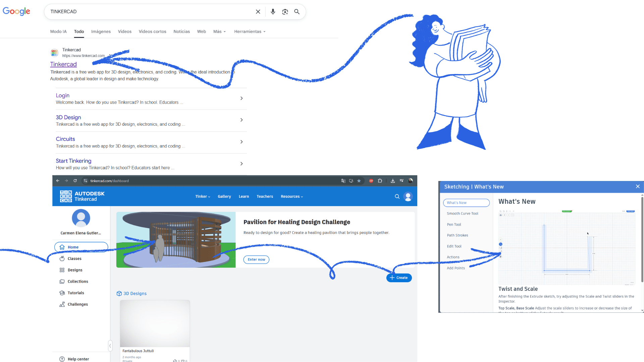The image size is (644, 362).
Task: Expand the Tinker dropdown menu
Action: [203, 197]
